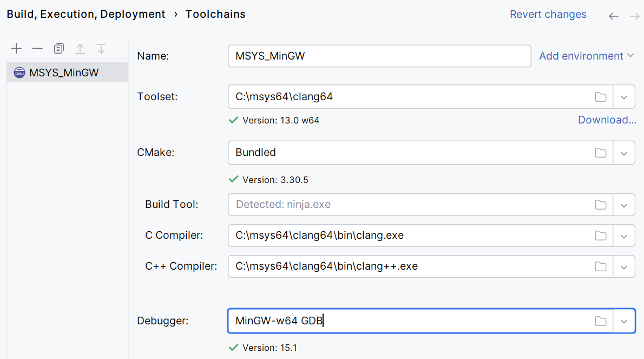Browse for a Debugger path
This screenshot has height=359, width=644.
pyautogui.click(x=601, y=321)
